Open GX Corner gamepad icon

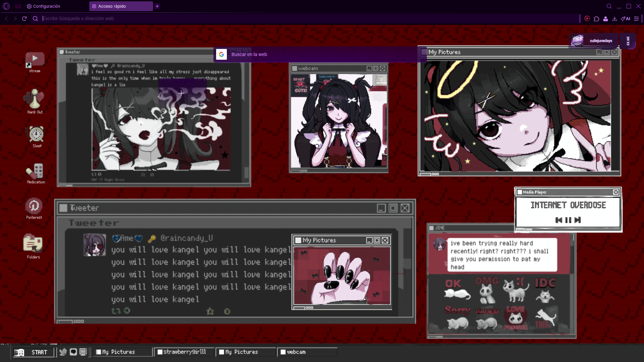click(18, 6)
